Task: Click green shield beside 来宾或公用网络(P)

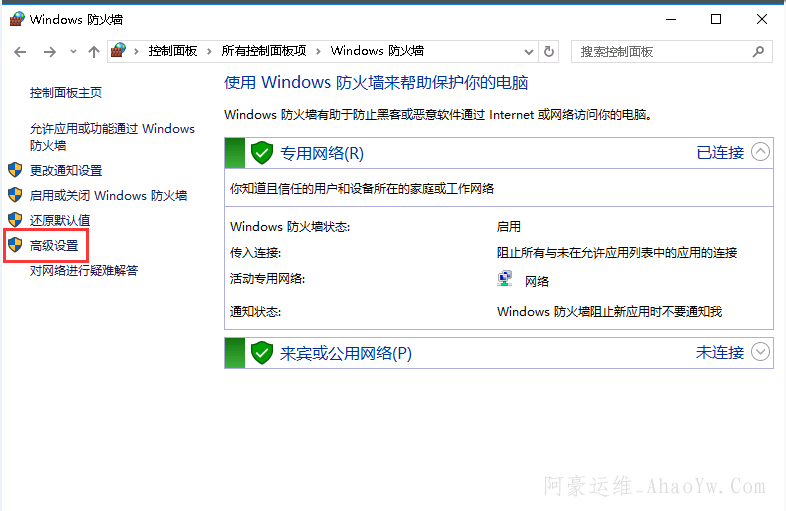Action: [x=262, y=353]
